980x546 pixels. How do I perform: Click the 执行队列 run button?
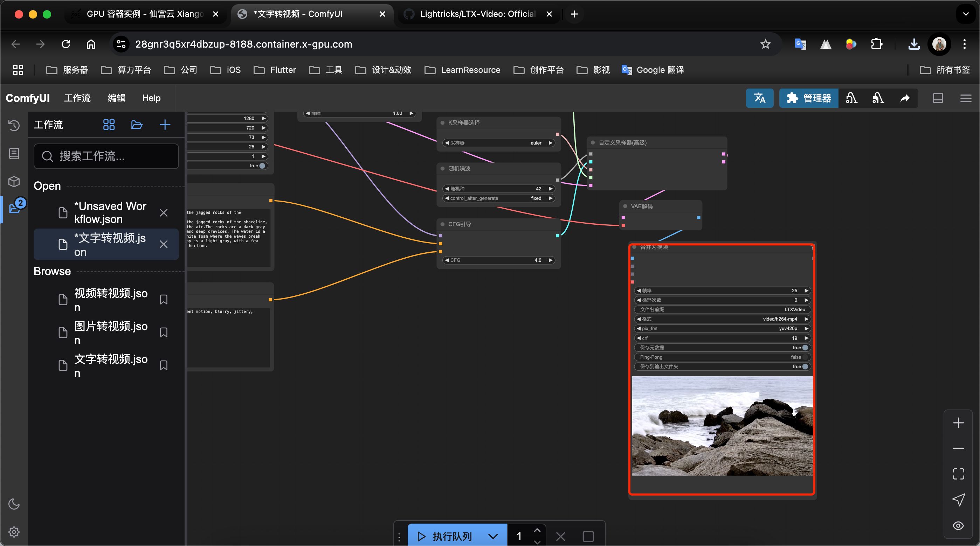tap(444, 537)
